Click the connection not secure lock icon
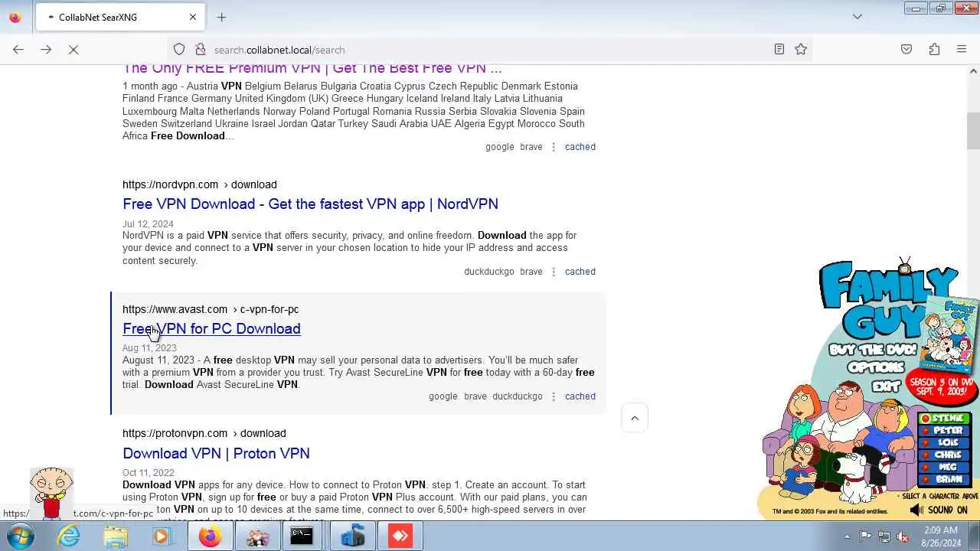 201,50
